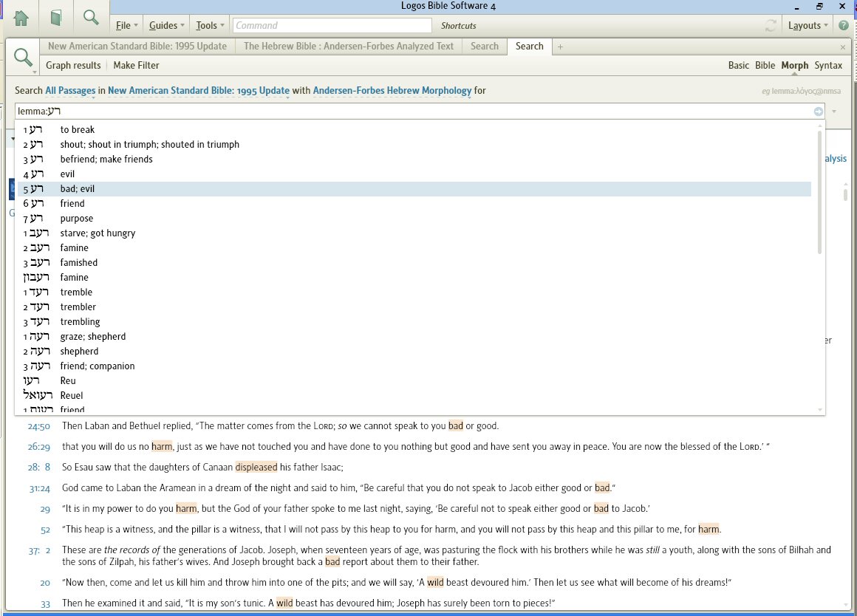Click Graph results

73,65
